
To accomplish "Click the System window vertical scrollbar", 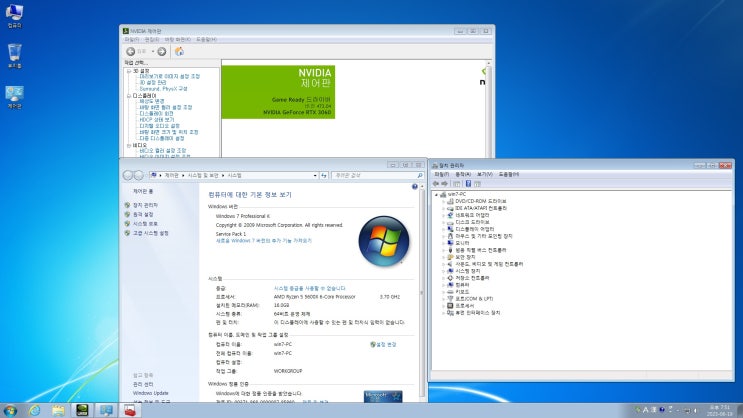I will click(x=422, y=293).
